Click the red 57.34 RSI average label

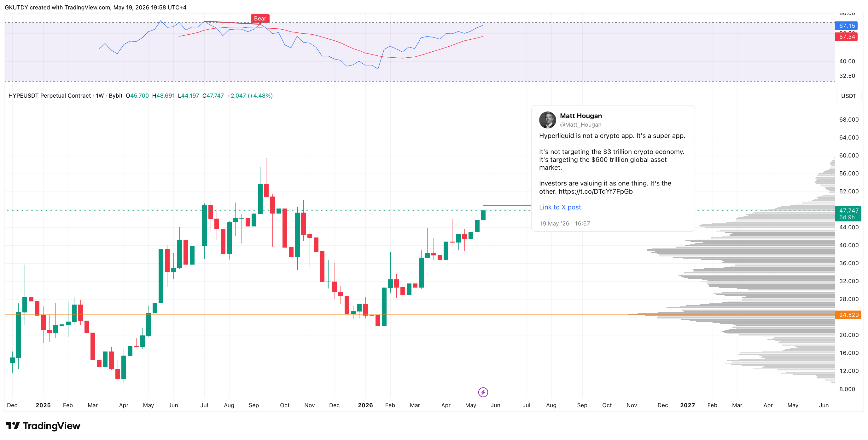click(x=847, y=37)
